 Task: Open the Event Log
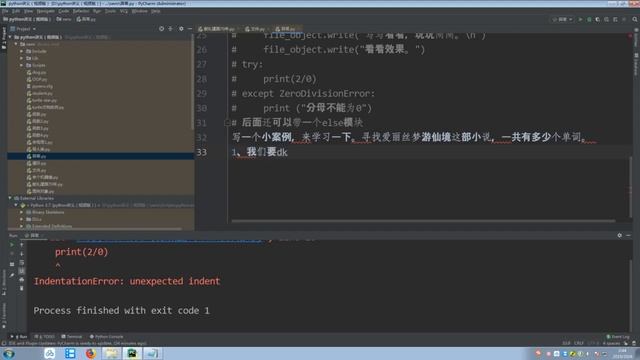pyautogui.click(x=618, y=337)
